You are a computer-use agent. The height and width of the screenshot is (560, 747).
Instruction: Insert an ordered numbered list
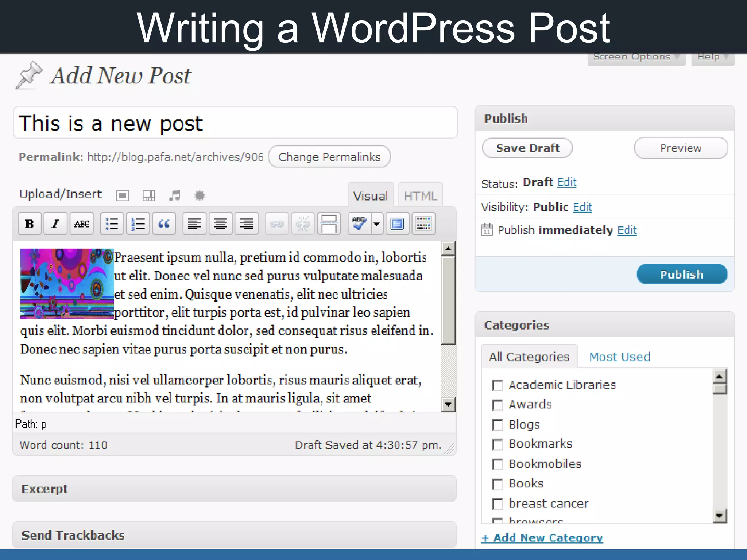pyautogui.click(x=138, y=223)
